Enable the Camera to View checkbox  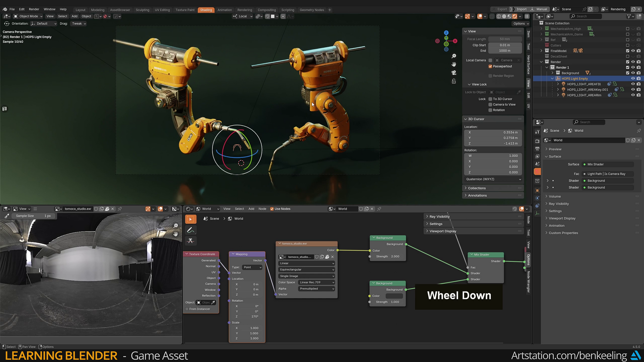[x=490, y=105]
